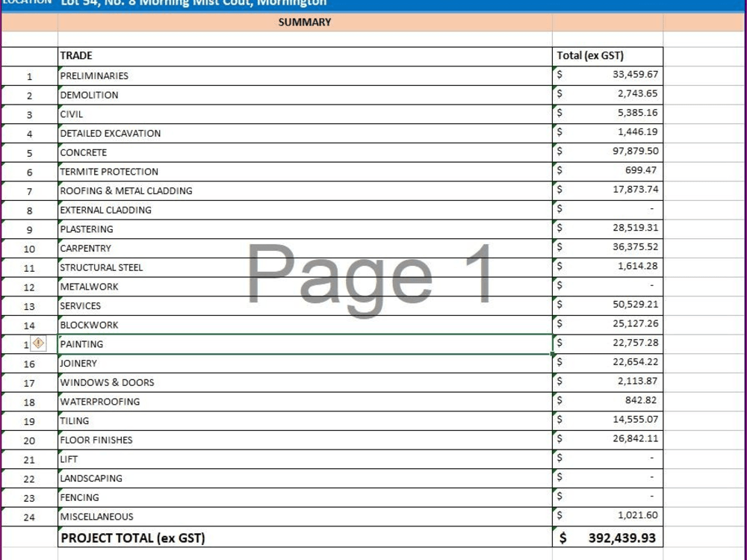The width and height of the screenshot is (747, 560).
Task: Click the 2,113.87 windows and doors amount
Action: click(637, 381)
